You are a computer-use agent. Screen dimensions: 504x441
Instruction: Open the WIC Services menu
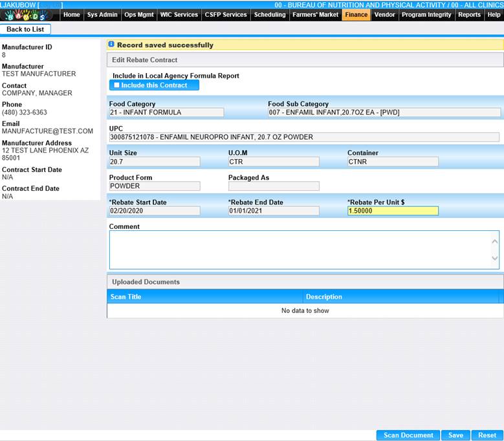179,14
